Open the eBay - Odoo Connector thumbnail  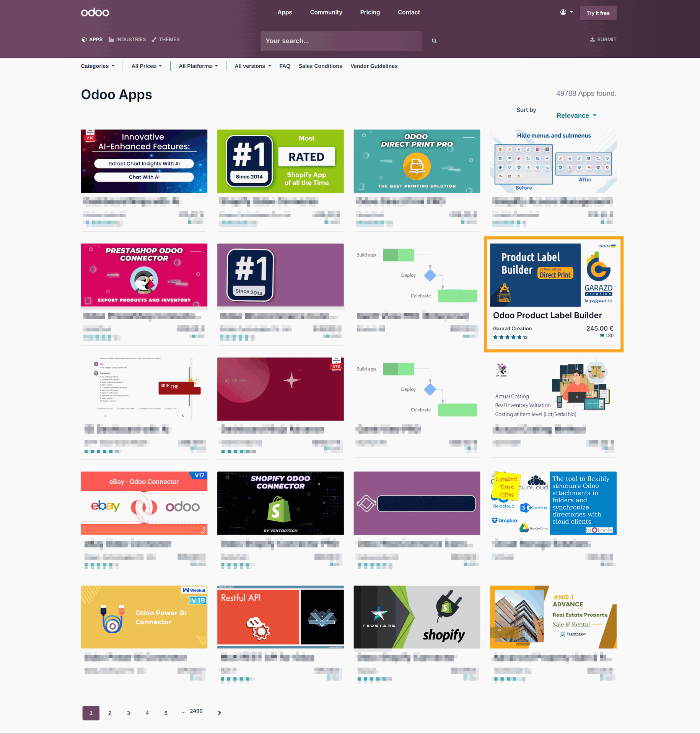[144, 503]
